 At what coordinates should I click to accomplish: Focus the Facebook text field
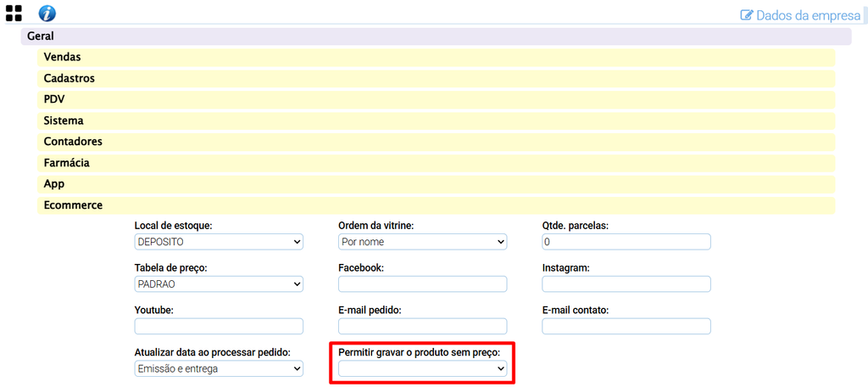point(422,283)
